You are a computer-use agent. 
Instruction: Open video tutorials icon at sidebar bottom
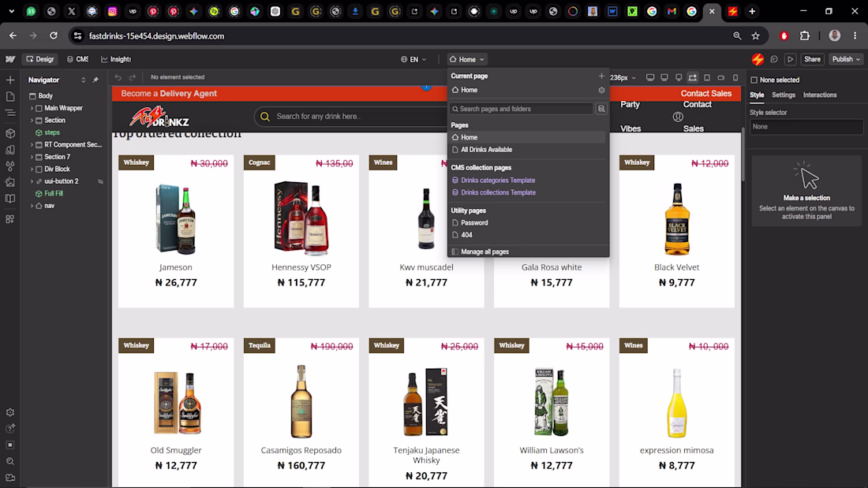[x=10, y=478]
